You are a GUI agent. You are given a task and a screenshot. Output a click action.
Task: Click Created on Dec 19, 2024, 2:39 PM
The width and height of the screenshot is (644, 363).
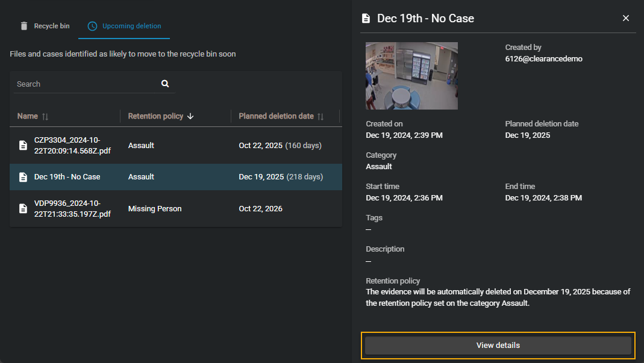pyautogui.click(x=404, y=135)
